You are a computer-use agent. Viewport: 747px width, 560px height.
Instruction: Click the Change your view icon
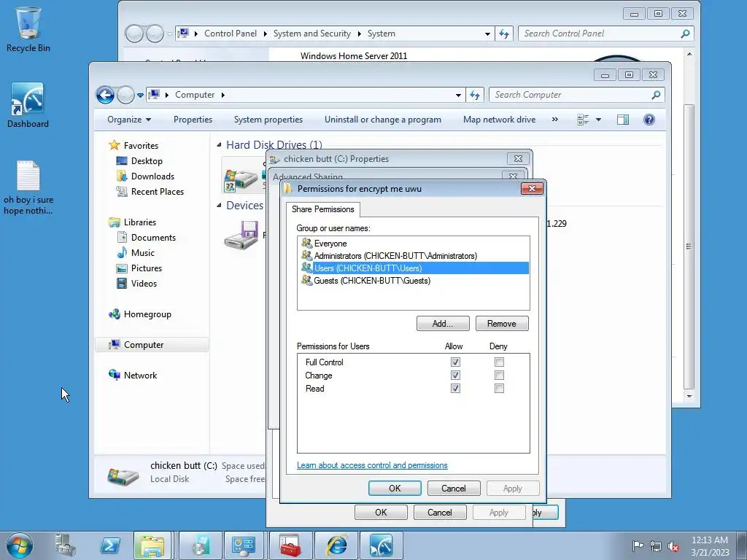tap(583, 120)
